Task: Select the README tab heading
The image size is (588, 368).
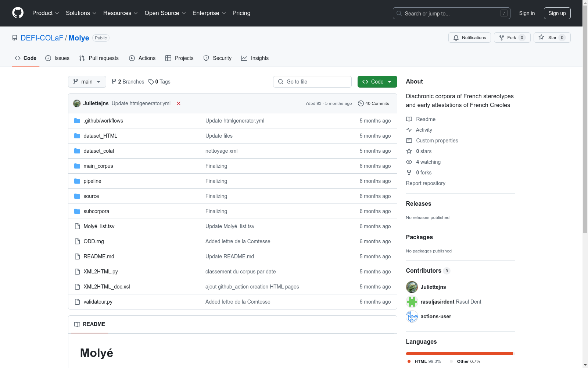Action: click(90, 324)
